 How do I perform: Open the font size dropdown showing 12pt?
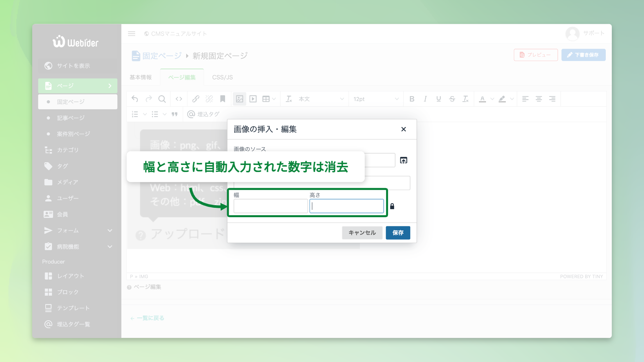pos(376,99)
